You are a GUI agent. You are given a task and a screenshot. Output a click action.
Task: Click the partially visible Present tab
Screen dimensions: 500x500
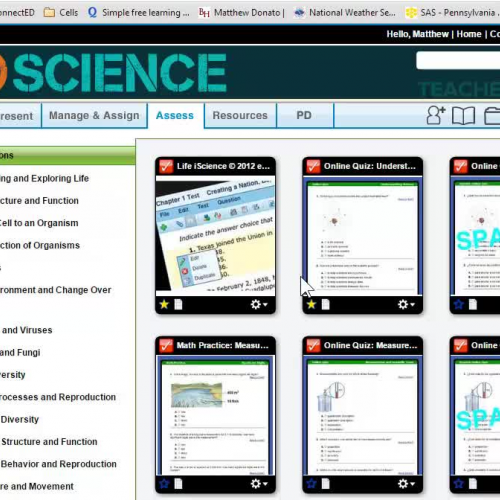click(20, 116)
